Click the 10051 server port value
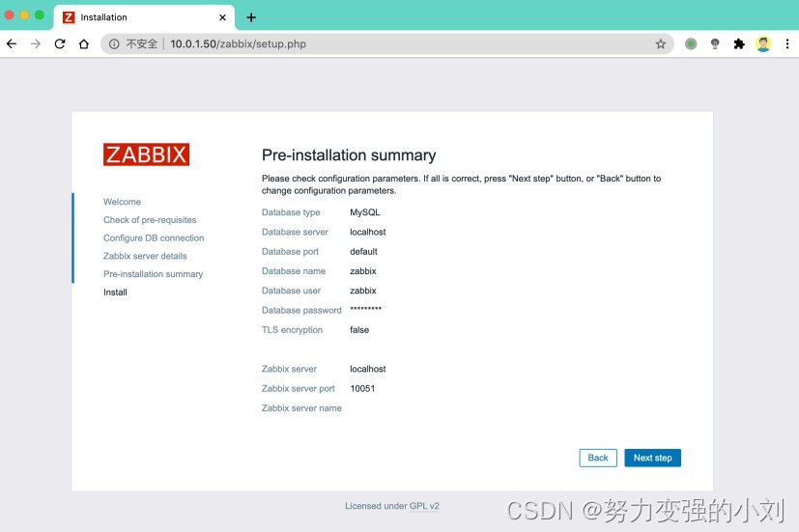The height and width of the screenshot is (532, 799). (x=362, y=388)
